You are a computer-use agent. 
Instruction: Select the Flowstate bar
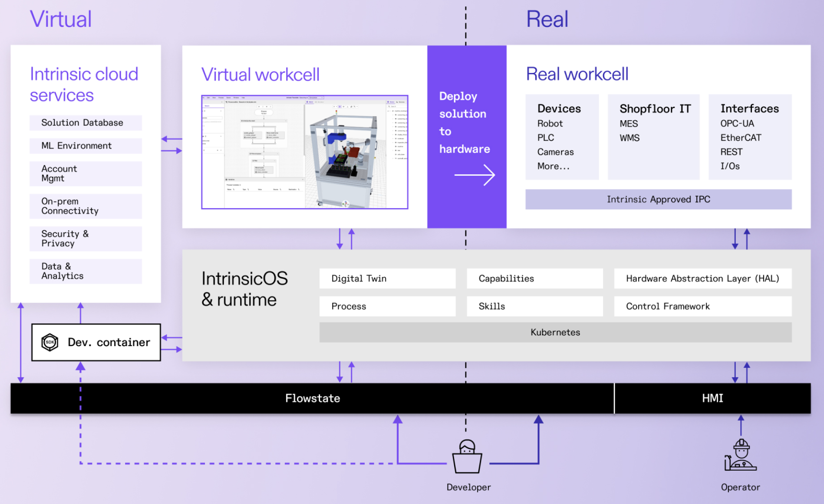pos(312,398)
